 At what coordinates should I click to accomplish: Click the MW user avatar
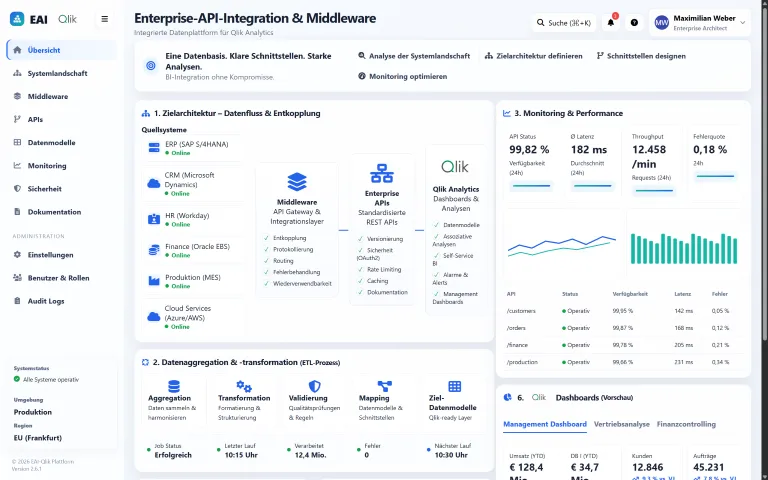[x=661, y=23]
